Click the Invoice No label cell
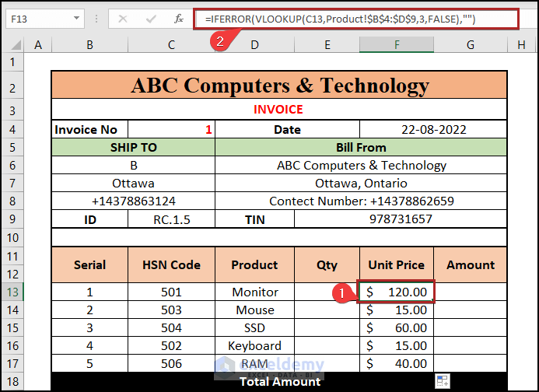The height and width of the screenshot is (392, 539). tap(89, 130)
